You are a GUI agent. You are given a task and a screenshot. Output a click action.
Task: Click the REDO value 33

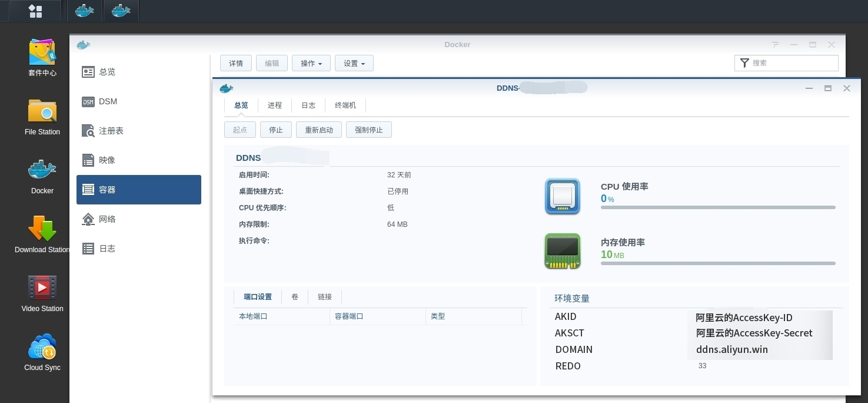coord(702,366)
